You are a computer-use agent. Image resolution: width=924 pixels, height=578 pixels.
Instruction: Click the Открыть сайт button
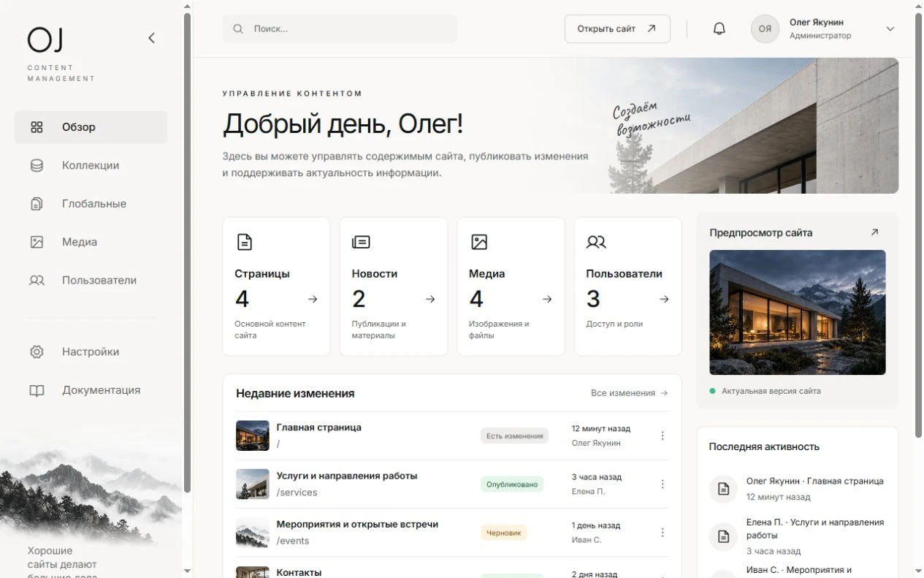coord(617,29)
